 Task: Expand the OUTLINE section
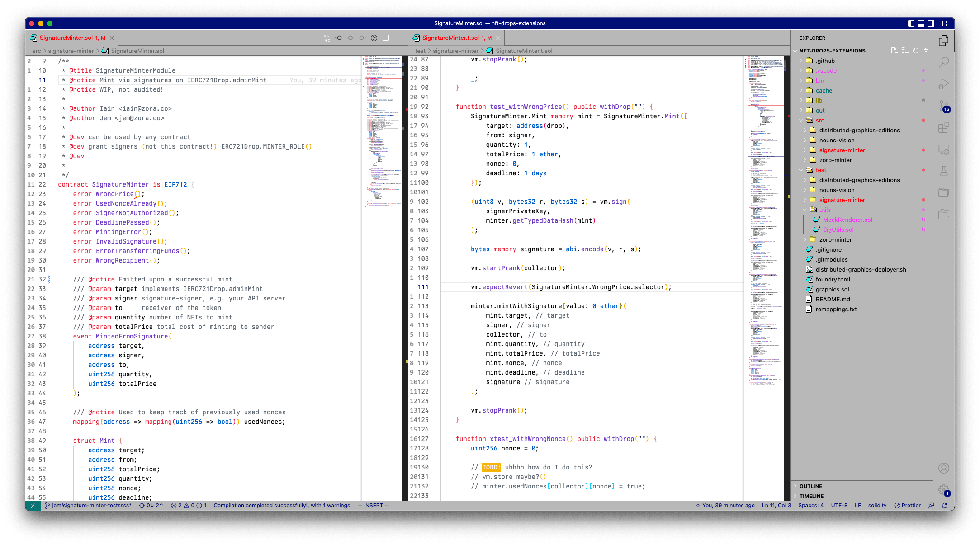point(810,486)
